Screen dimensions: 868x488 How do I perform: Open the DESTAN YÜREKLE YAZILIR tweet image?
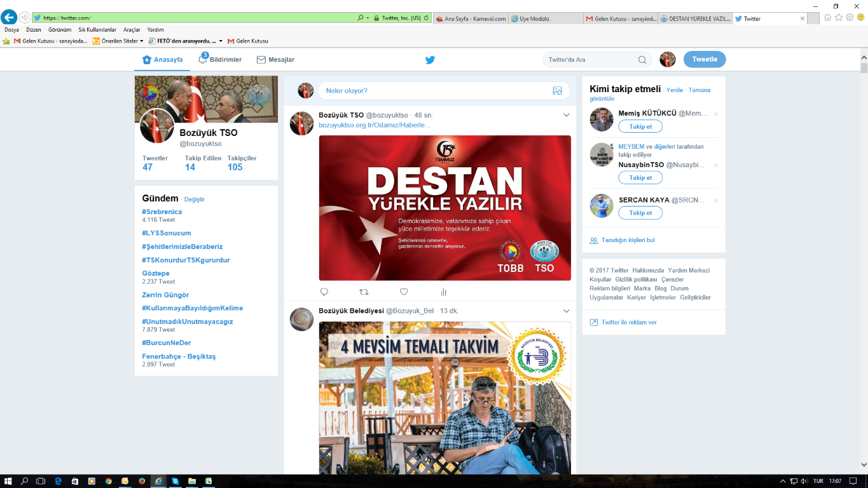click(x=445, y=208)
